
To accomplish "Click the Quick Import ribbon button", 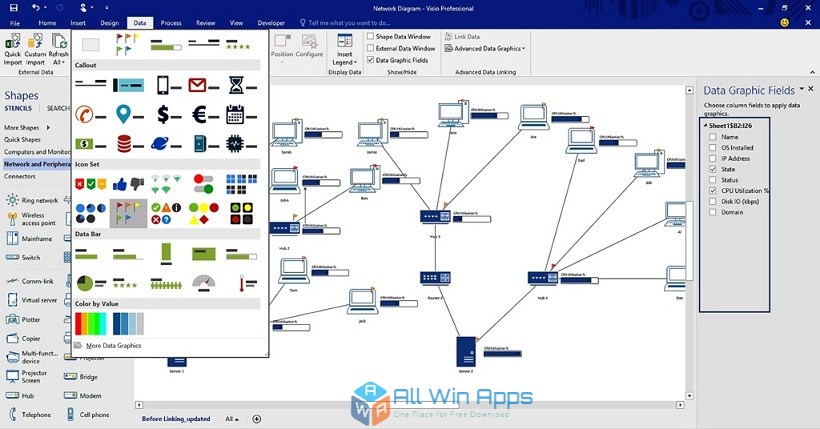I will tap(13, 50).
